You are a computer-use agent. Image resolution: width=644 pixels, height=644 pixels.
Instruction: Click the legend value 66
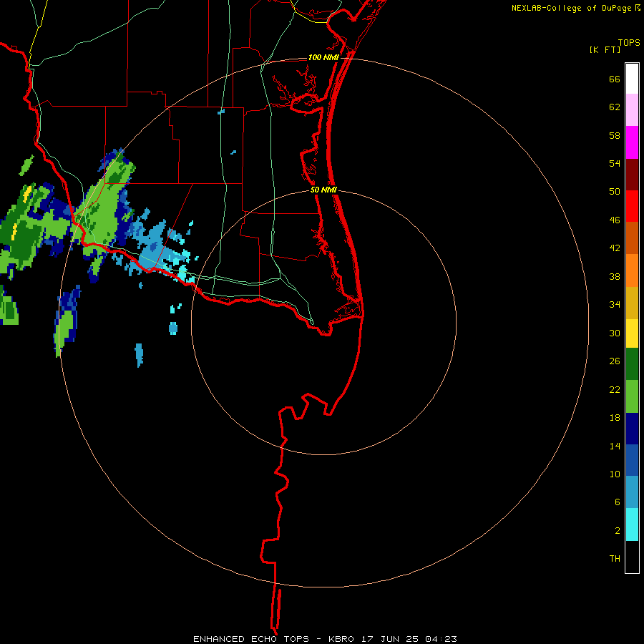coord(615,79)
